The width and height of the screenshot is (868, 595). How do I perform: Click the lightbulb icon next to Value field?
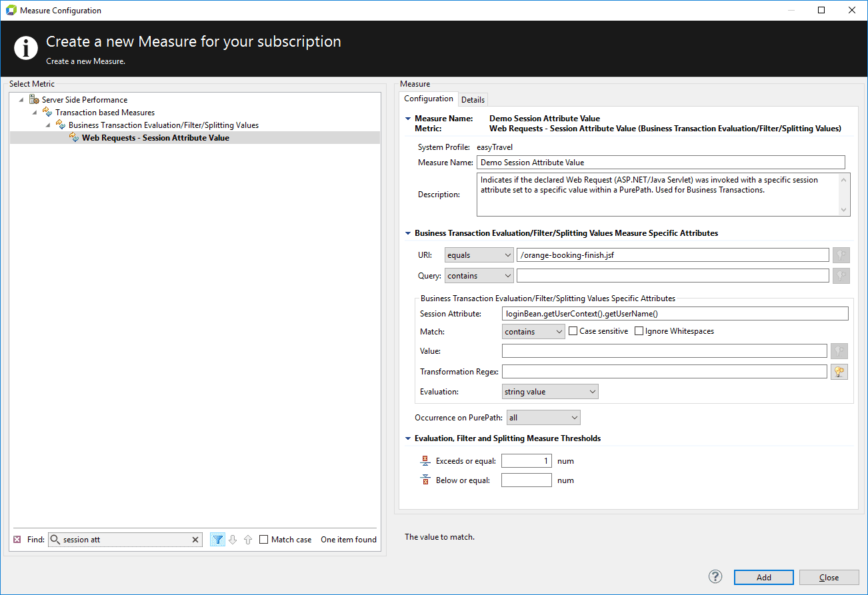[x=839, y=351]
